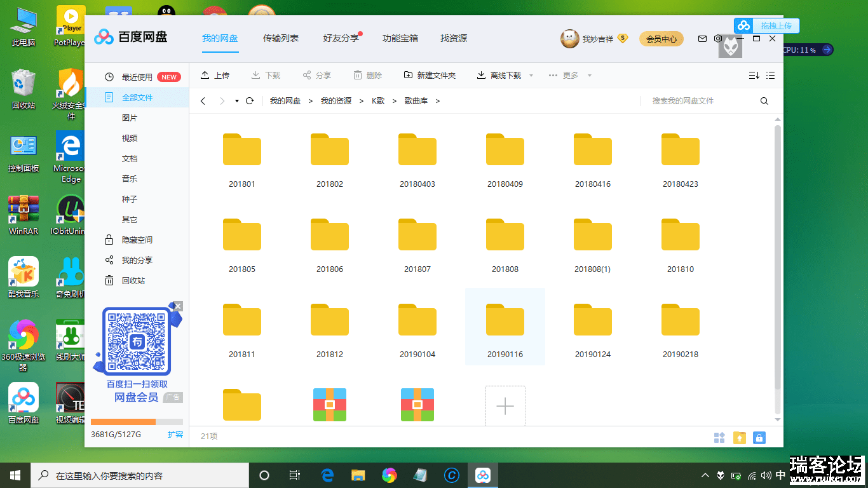Expand the More (更多) dropdown arrow
This screenshot has height=488, width=868.
[589, 76]
